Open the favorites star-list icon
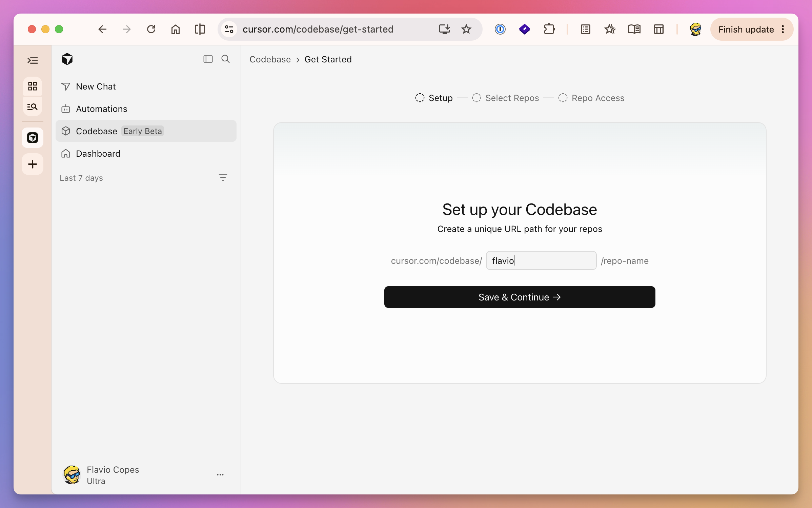Viewport: 812px width, 508px height. (610, 29)
